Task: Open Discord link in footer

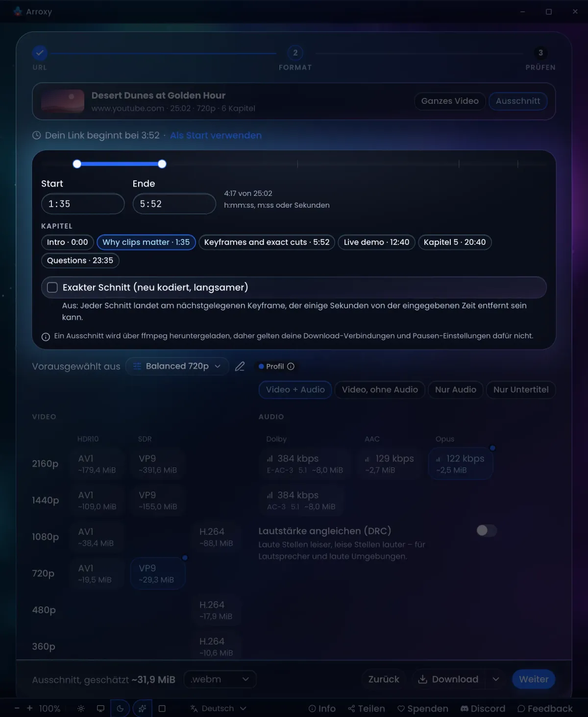Action: coord(483,709)
